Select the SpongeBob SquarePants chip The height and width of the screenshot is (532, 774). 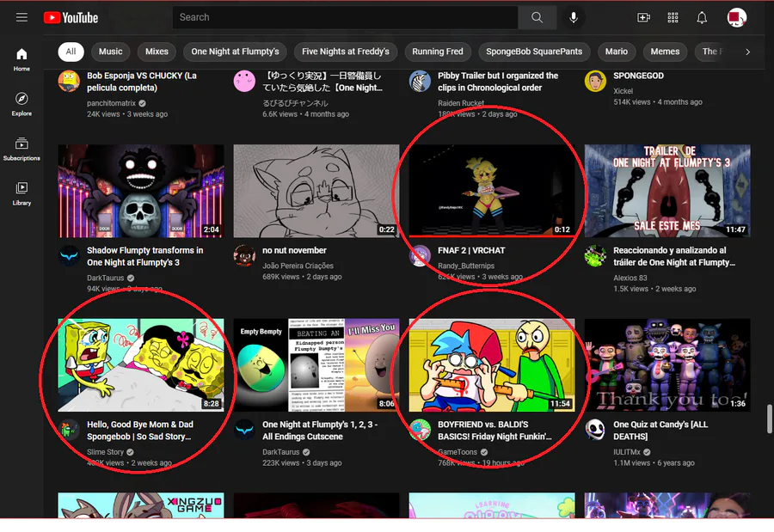point(534,52)
